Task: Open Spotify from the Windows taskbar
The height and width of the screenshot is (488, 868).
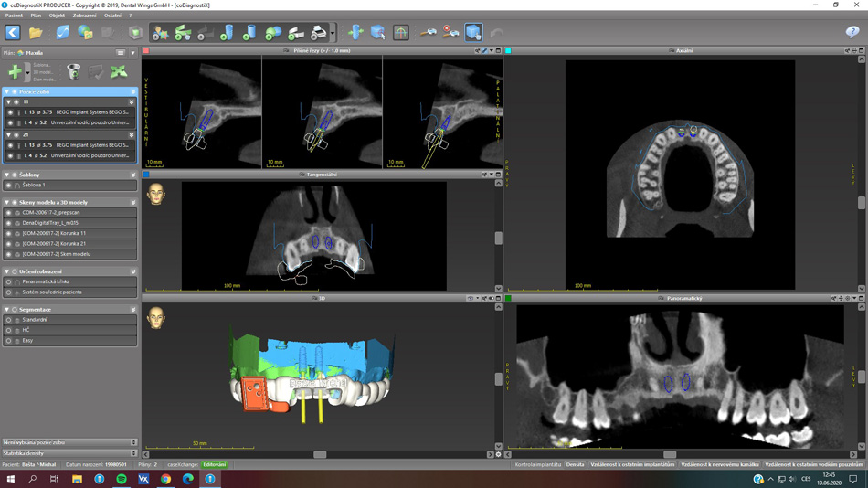Action: point(122,479)
